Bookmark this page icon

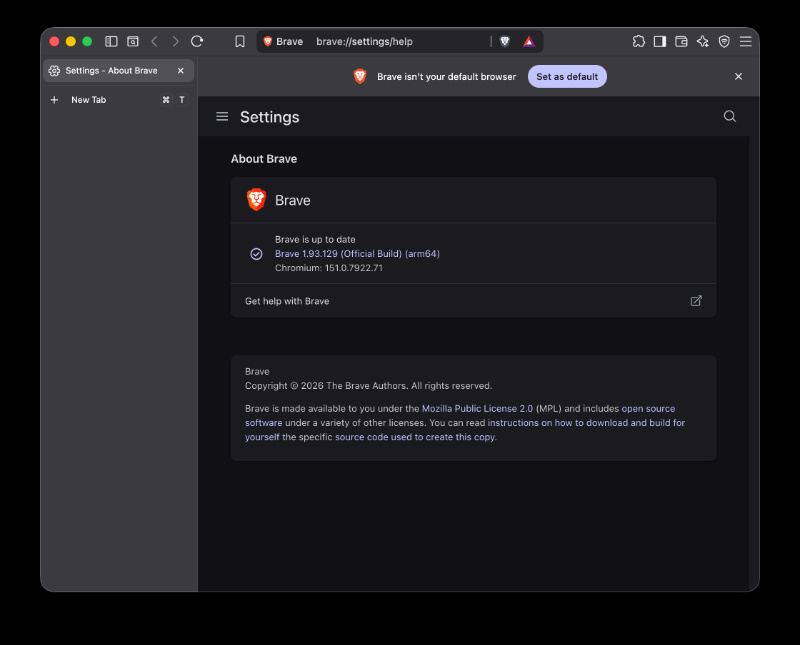click(240, 41)
